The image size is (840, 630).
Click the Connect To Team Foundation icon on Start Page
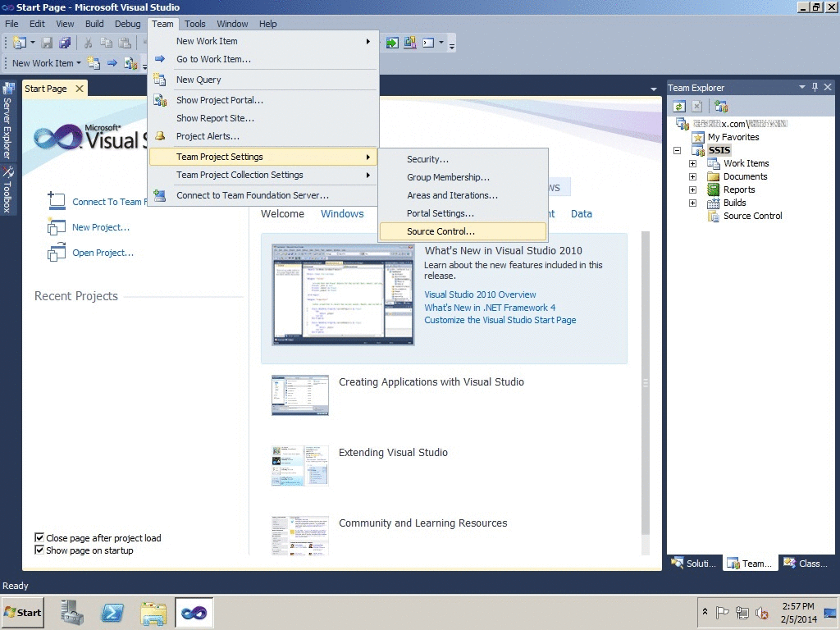coord(57,201)
